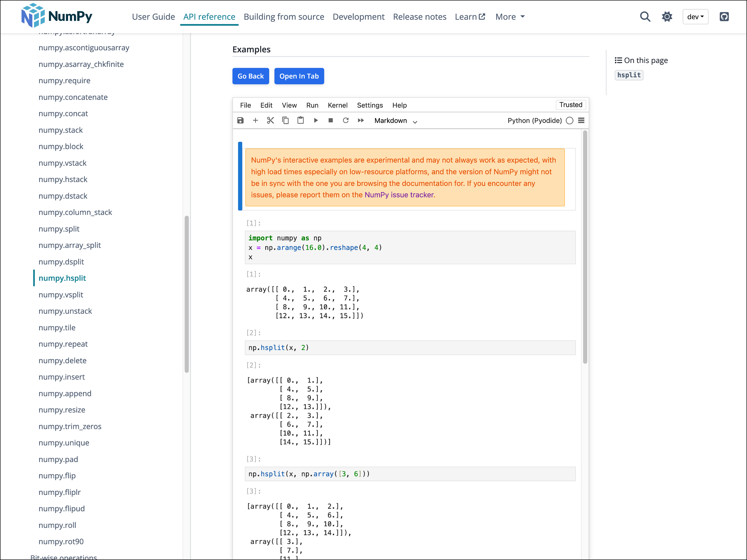
Task: Expand the More navigation dropdown
Action: 510,17
